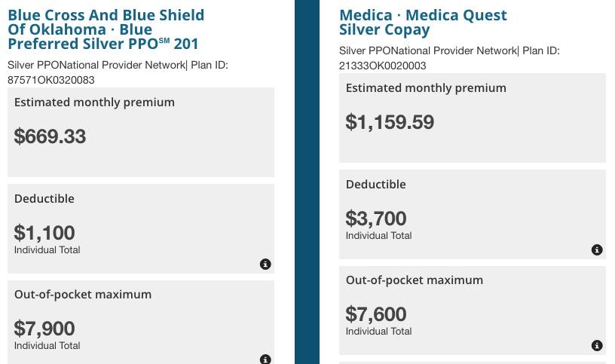Click the dark blue divider between plan columns

[x=307, y=181]
